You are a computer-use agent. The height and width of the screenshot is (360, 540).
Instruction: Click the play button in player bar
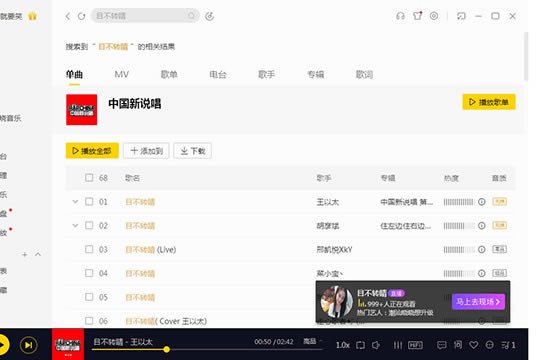[2, 345]
